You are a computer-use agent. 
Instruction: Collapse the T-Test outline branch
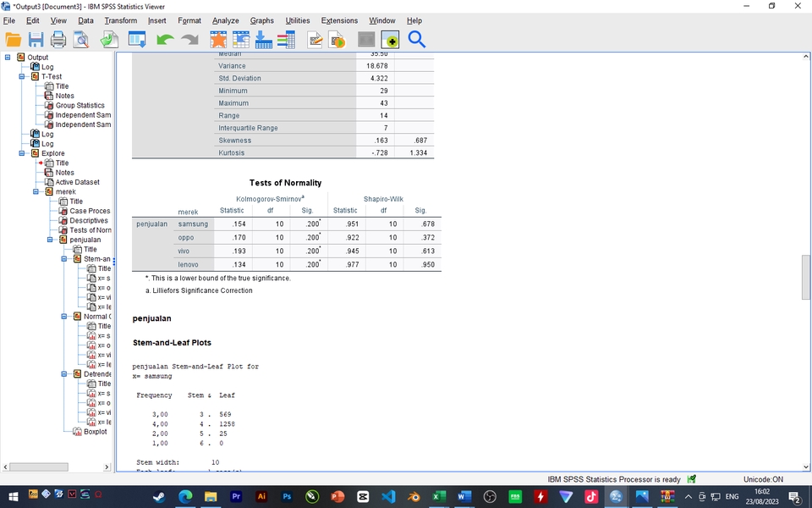[x=22, y=76]
